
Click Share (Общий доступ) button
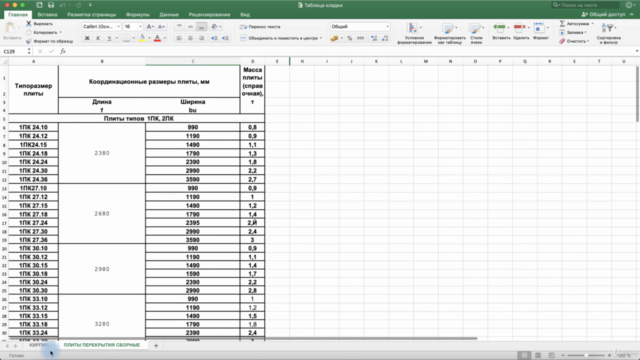[x=603, y=14]
